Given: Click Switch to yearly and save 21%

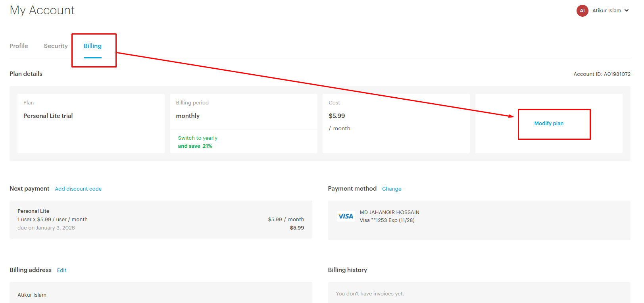Looking at the screenshot, I should pyautogui.click(x=198, y=142).
